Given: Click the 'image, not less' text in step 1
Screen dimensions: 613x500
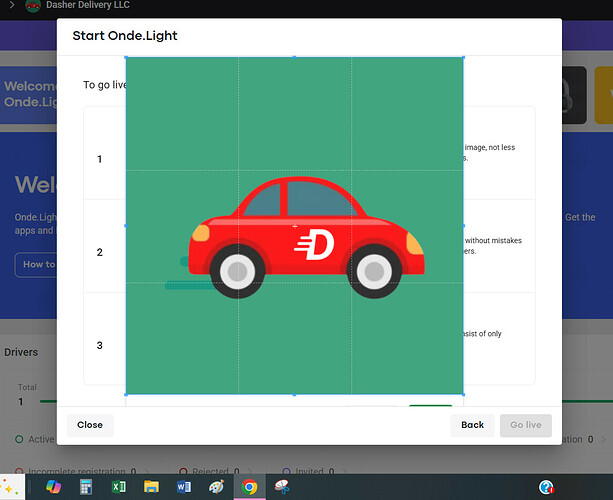Looking at the screenshot, I should (x=490, y=147).
